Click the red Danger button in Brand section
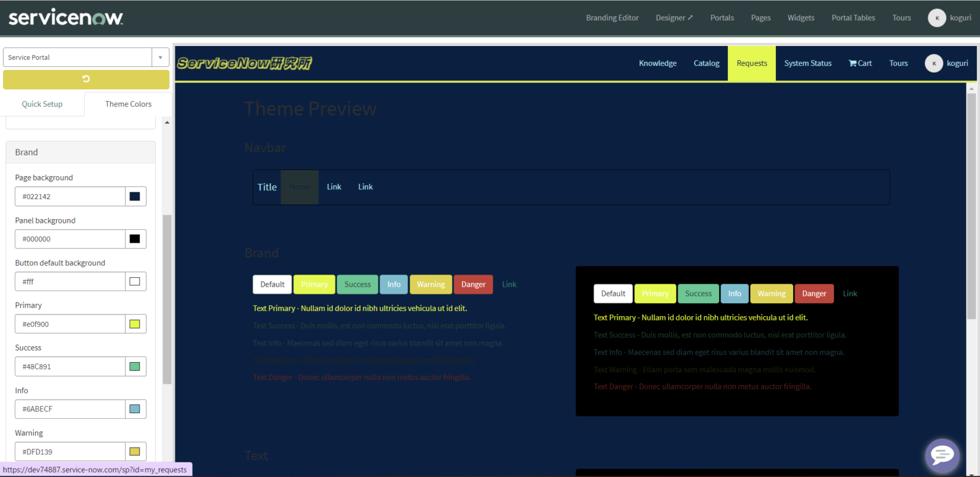The height and width of the screenshot is (477, 980). (473, 284)
